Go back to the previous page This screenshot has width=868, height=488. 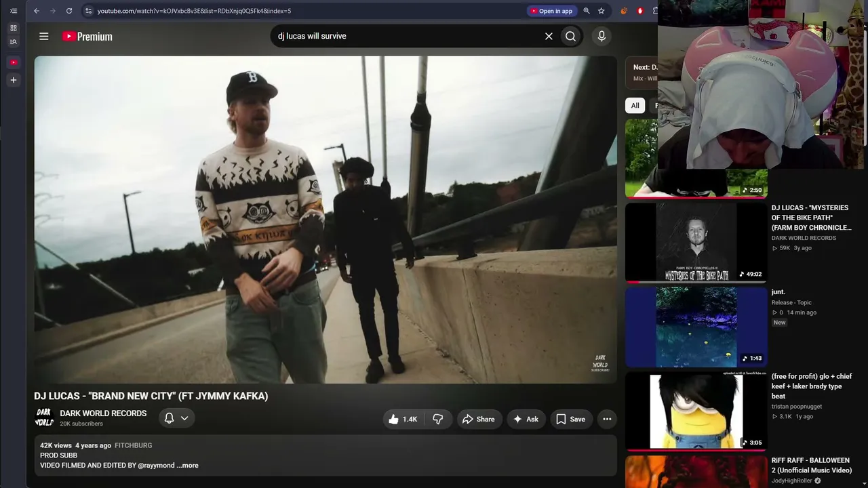[37, 11]
